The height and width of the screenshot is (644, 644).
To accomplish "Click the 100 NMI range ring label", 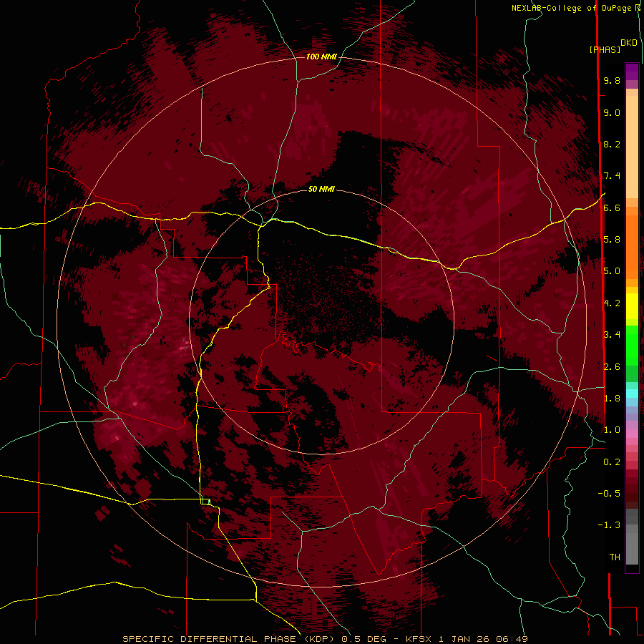I will (x=321, y=57).
